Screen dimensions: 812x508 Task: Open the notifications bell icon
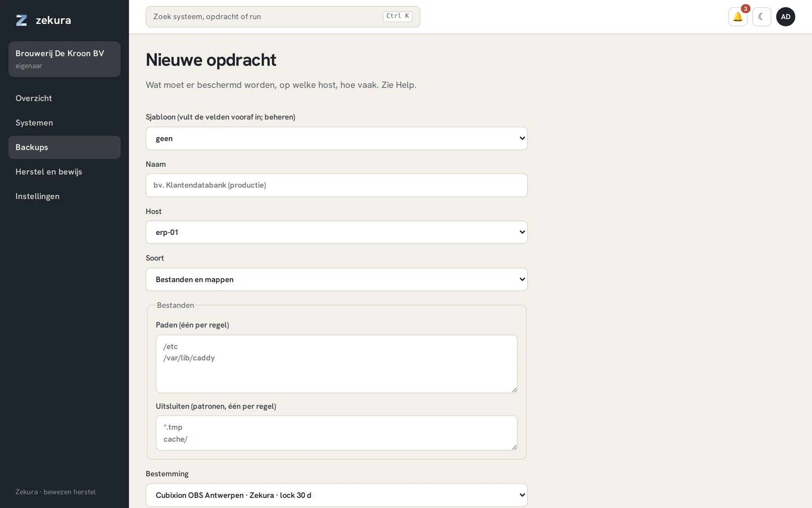(x=738, y=17)
